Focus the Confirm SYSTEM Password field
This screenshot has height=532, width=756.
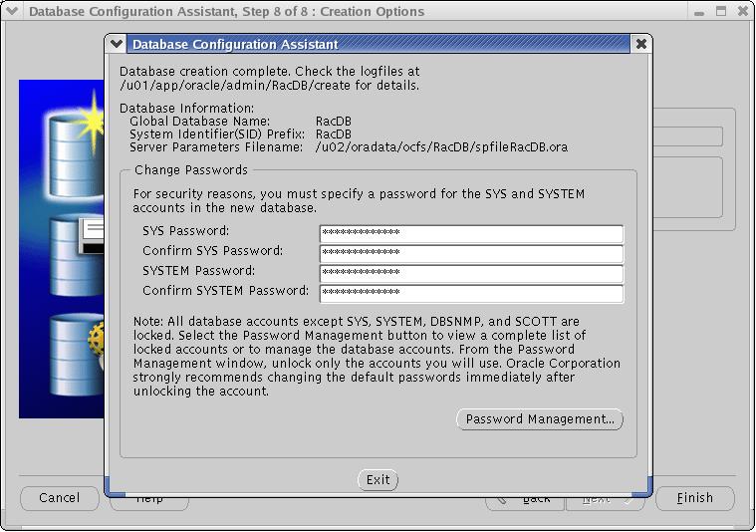[471, 294]
